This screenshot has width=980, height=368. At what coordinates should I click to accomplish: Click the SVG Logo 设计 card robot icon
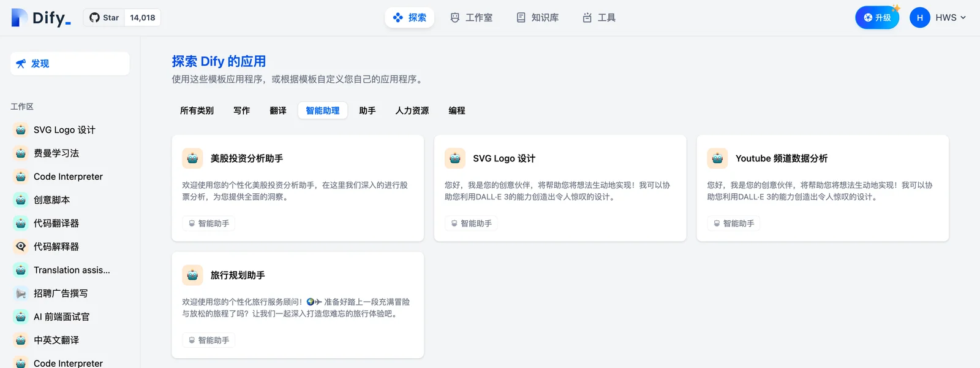pyautogui.click(x=455, y=158)
